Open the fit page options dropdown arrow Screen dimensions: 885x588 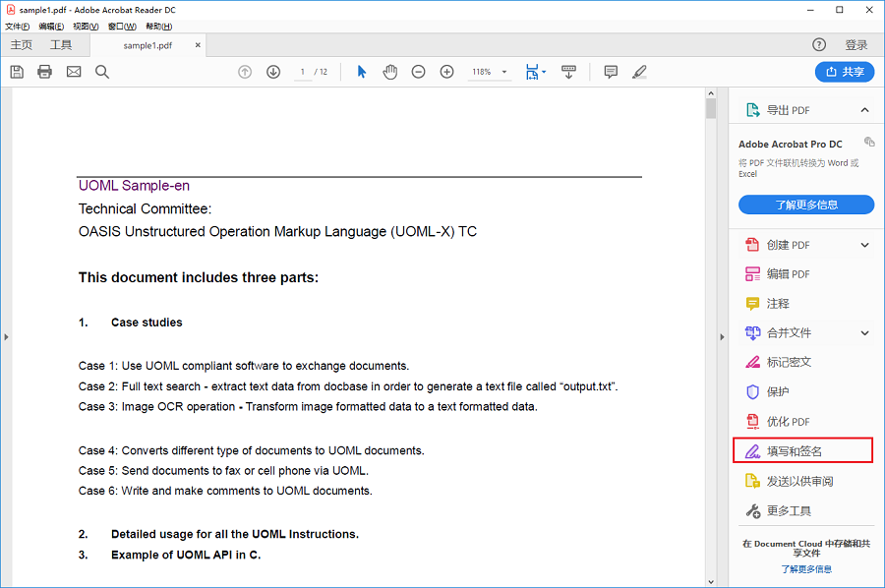[x=544, y=72]
